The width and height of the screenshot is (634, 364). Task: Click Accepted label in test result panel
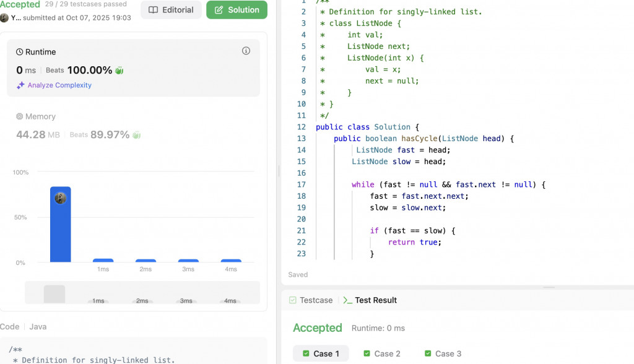click(x=318, y=327)
